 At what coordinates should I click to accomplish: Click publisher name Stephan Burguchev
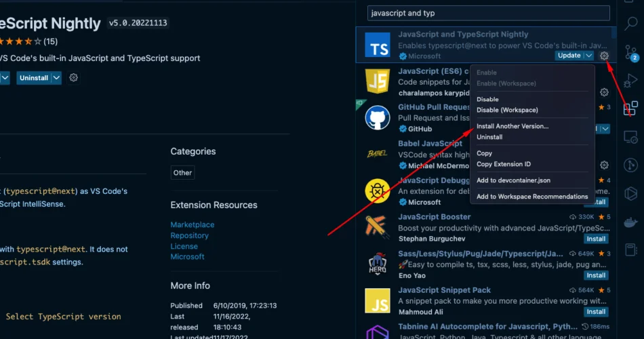(x=432, y=239)
